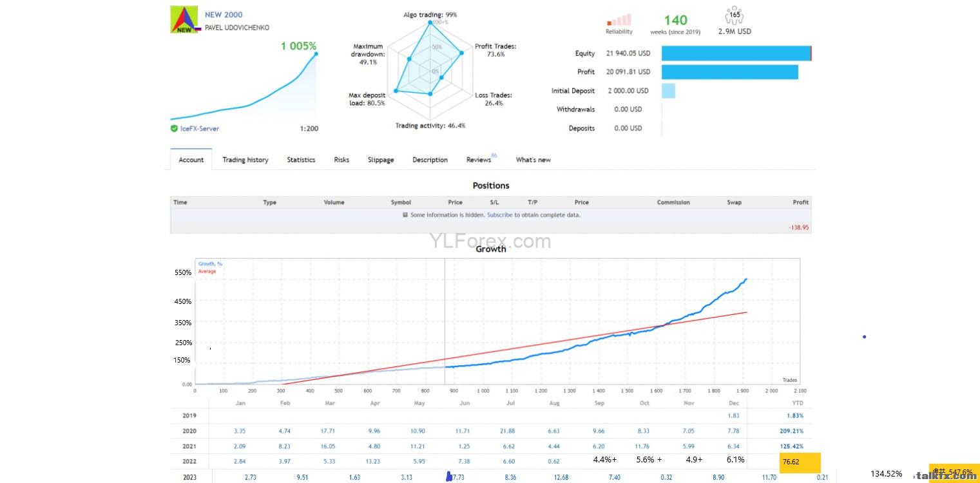Select the Account tab
This screenshot has height=483, width=980.
[191, 160]
